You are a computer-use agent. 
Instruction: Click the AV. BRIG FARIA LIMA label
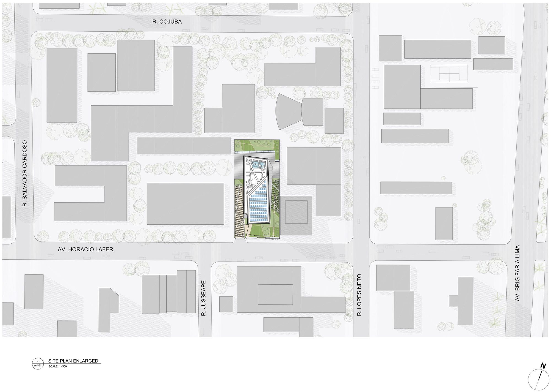click(517, 273)
